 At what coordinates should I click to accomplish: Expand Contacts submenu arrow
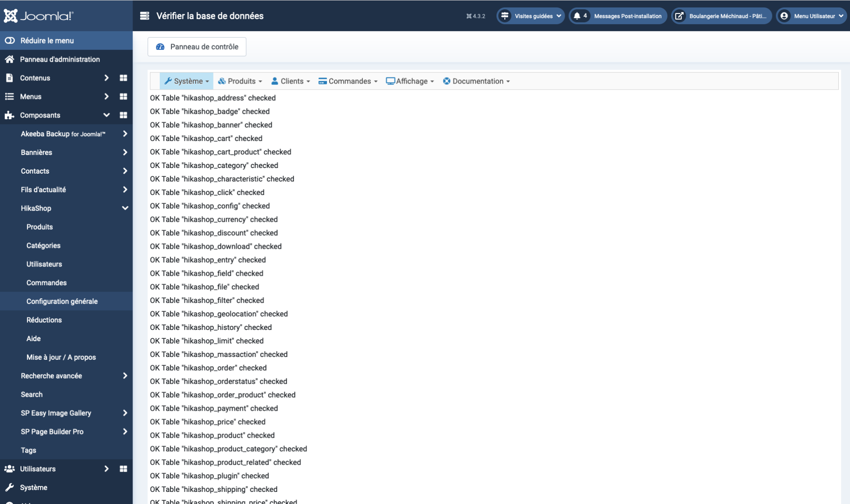click(125, 171)
